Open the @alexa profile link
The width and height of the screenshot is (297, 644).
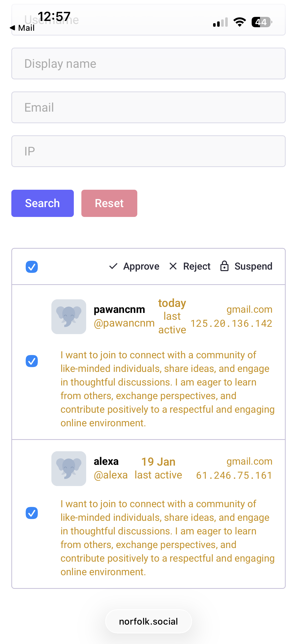[x=111, y=475]
